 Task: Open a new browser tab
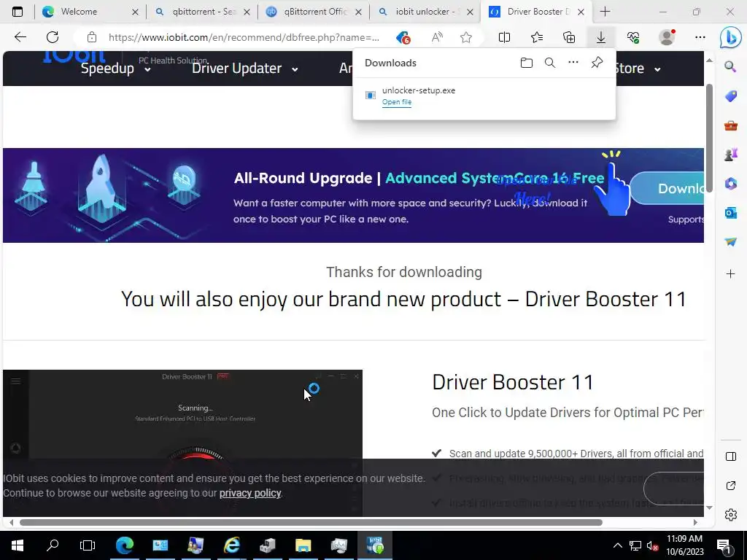[605, 12]
